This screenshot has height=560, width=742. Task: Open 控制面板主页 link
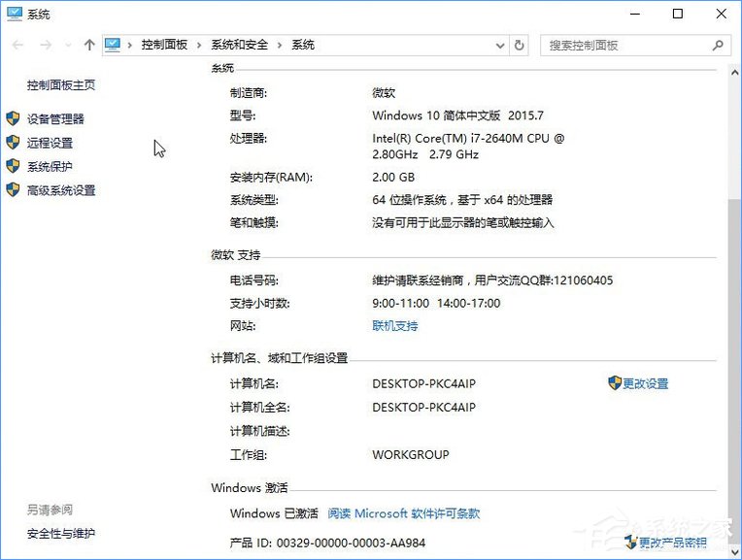pos(61,85)
